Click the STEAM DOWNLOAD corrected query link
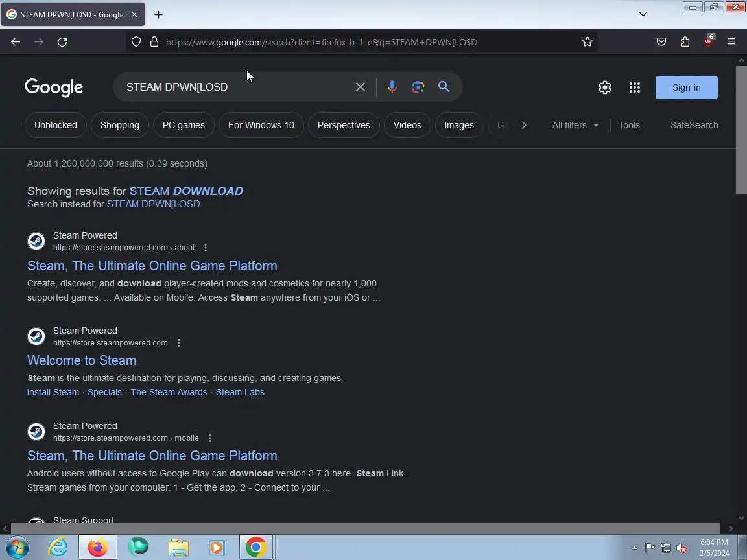The width and height of the screenshot is (747, 560). [186, 191]
